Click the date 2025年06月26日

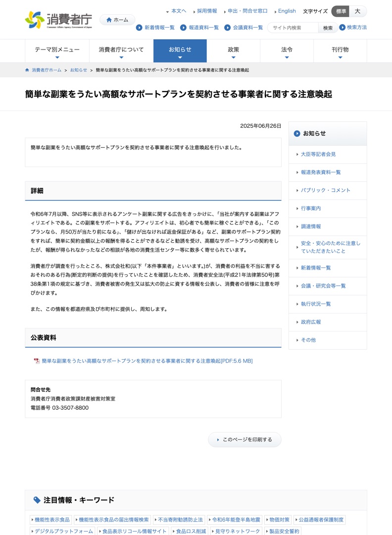261,126
